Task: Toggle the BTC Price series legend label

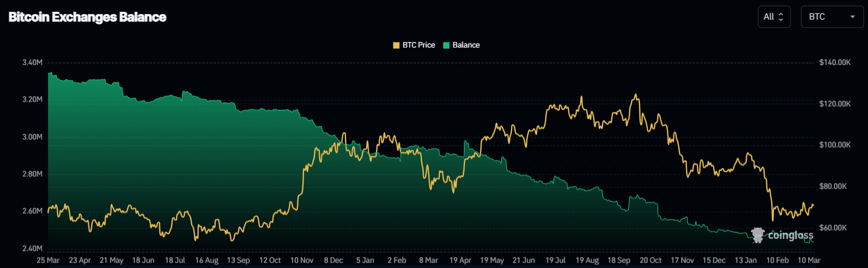Action: [419, 45]
